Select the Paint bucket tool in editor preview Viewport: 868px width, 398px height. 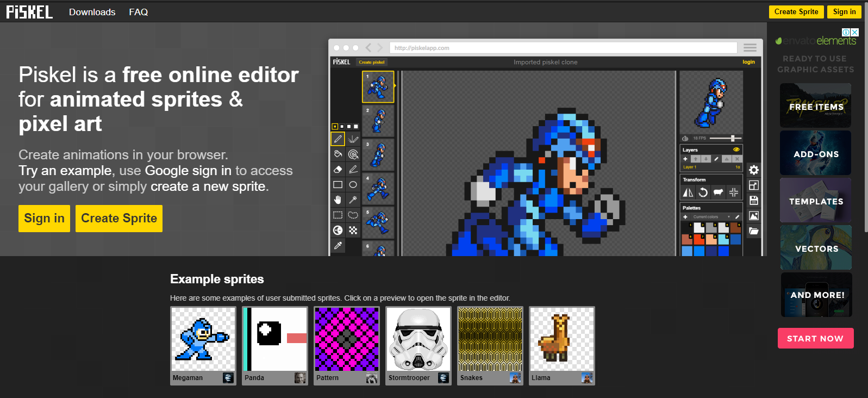click(338, 154)
